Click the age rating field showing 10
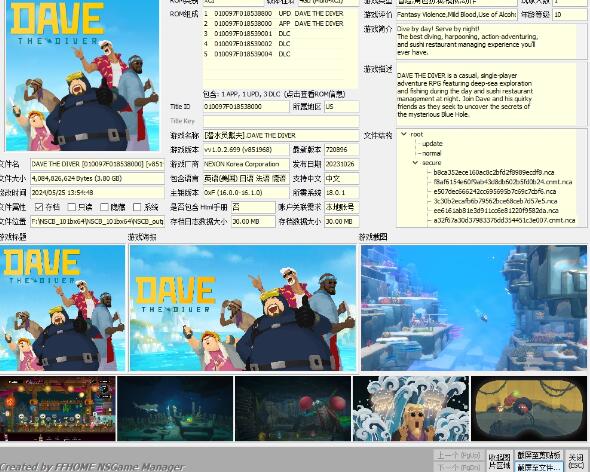The height and width of the screenshot is (472, 590). click(x=569, y=14)
